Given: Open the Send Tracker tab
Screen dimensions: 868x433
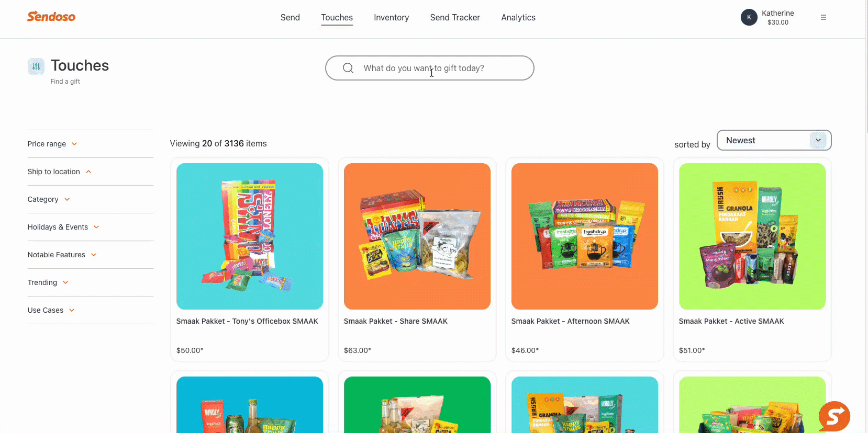Looking at the screenshot, I should (x=455, y=17).
